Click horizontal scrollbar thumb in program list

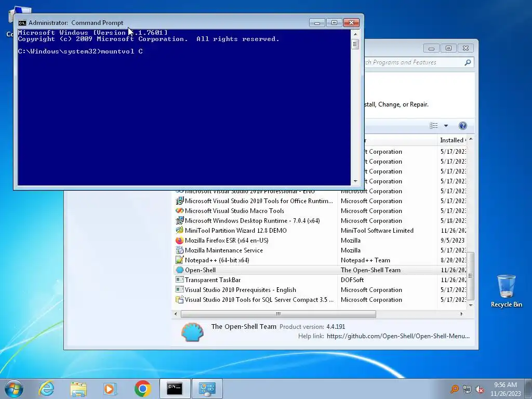tap(278, 314)
